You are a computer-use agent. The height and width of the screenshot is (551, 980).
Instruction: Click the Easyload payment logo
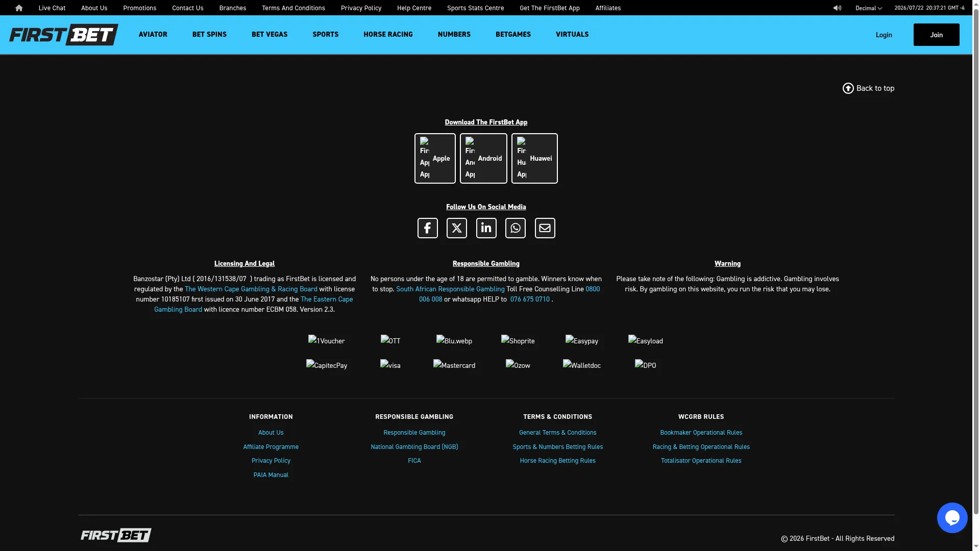pos(646,341)
